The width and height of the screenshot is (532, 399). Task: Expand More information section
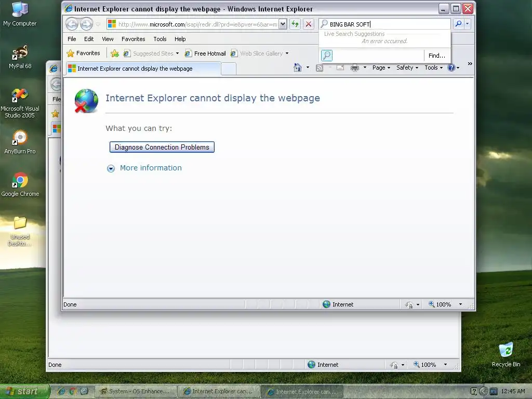coord(144,168)
